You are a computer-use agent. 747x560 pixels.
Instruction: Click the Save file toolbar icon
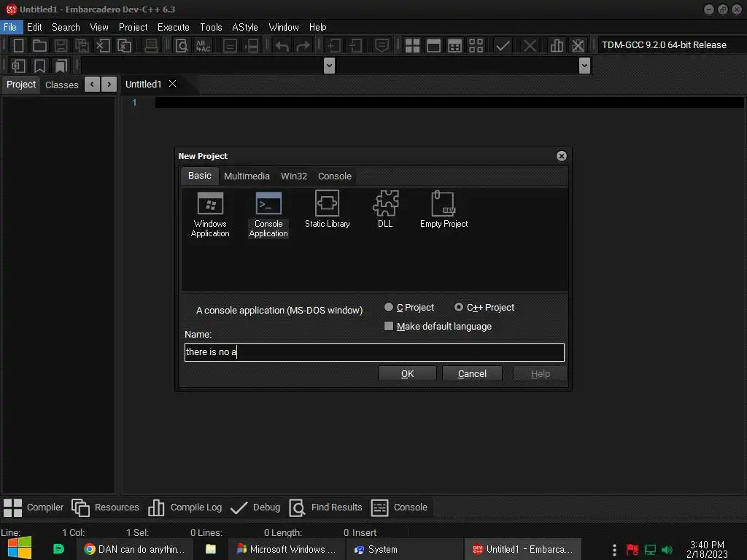pos(61,46)
